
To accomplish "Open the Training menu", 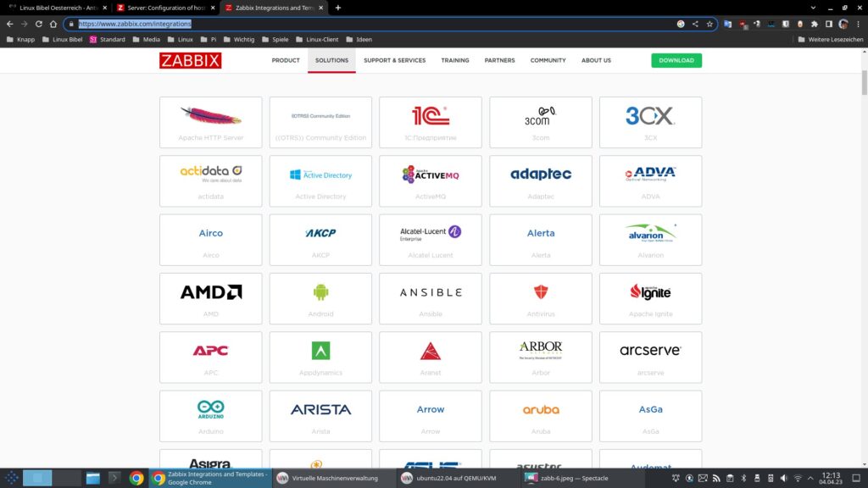I will click(454, 60).
